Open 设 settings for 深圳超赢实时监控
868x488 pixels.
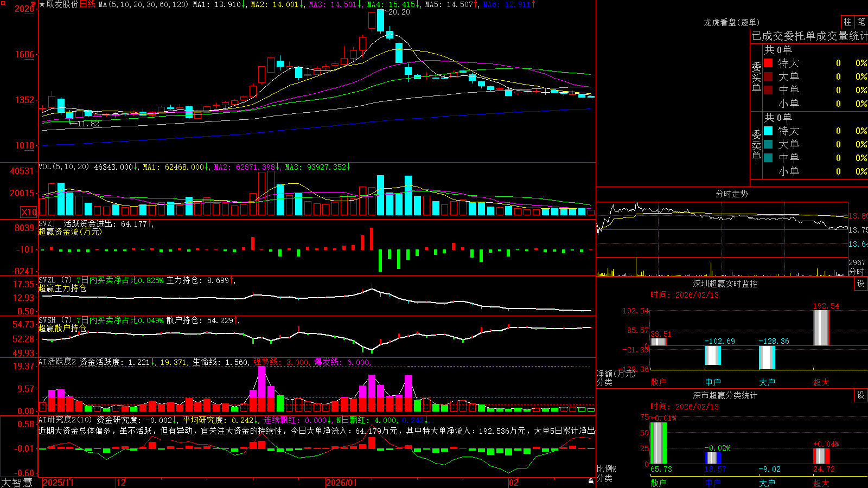pyautogui.click(x=861, y=284)
